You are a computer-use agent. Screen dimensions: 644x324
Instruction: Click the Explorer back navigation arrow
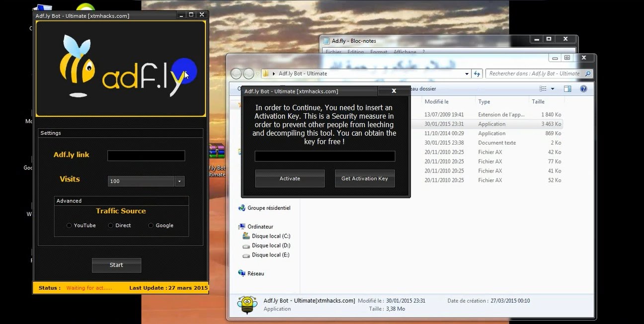point(236,74)
